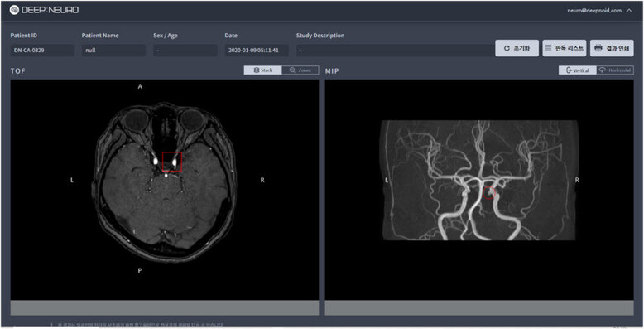Select the Zoom mode in TOF viewer
Image resolution: width=644 pixels, height=329 pixels.
[x=300, y=70]
